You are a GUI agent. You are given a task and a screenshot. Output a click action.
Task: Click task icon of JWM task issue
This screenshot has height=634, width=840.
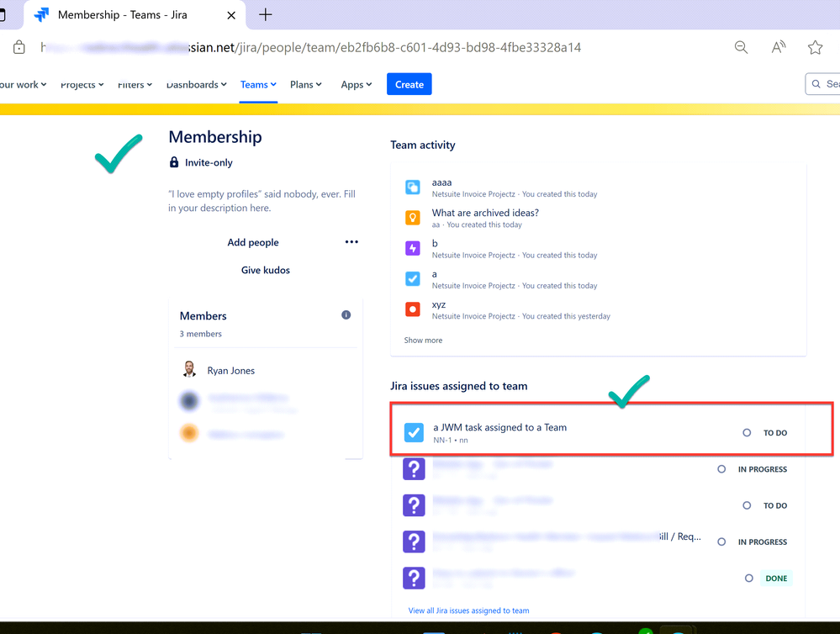[x=414, y=432]
